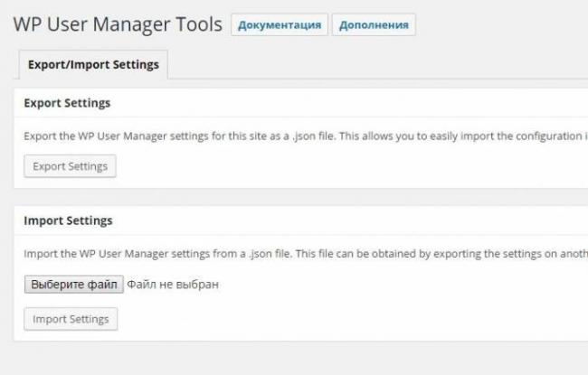Open the Дополнения link

coord(374,25)
